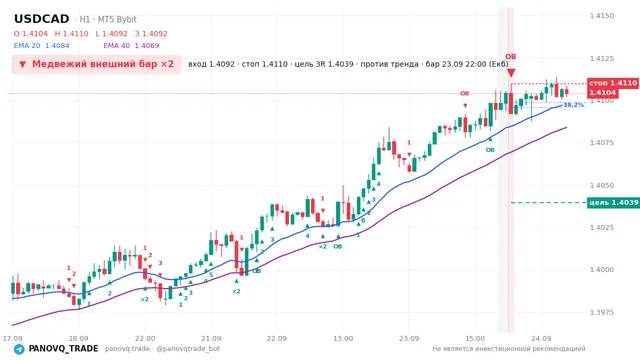This screenshot has height=360, width=640.
Task: Click the USDCAD symbol title
Action: [42, 19]
